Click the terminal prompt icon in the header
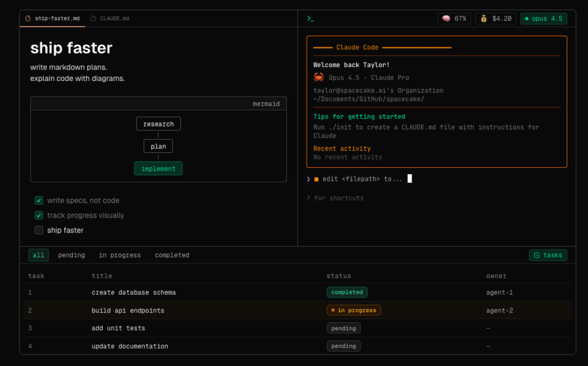The width and height of the screenshot is (588, 366). click(x=310, y=18)
